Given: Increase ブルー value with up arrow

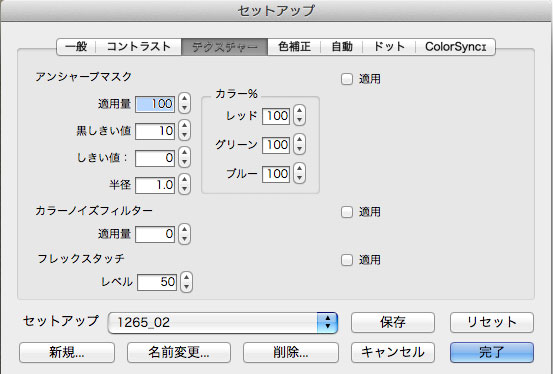Looking at the screenshot, I should pyautogui.click(x=299, y=168).
